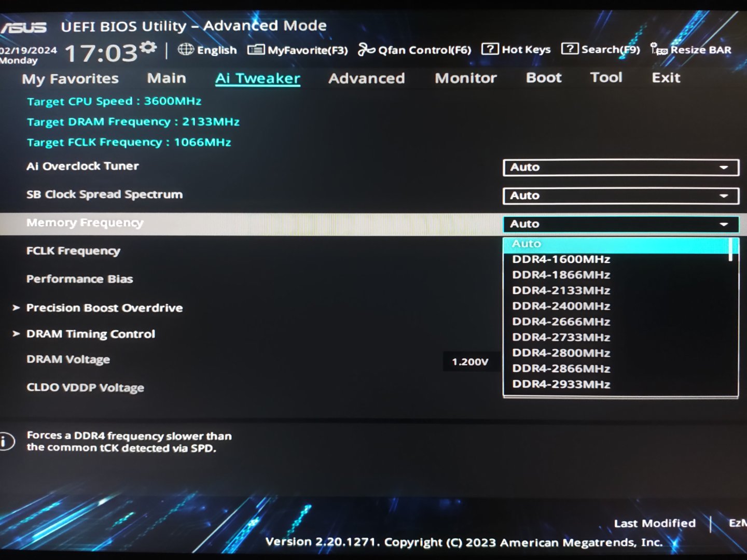Click the Hot Keys question mark icon

(x=490, y=49)
